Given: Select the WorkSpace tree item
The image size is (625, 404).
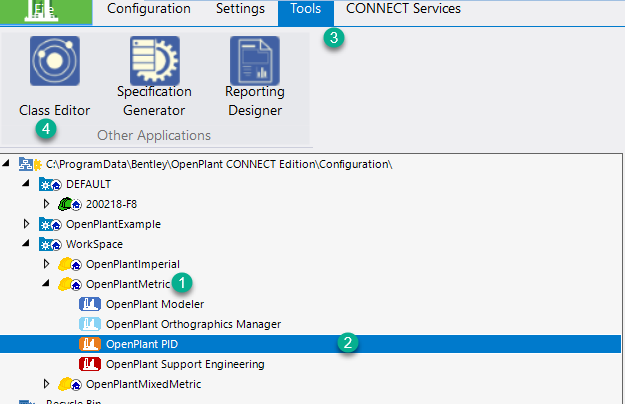Looking at the screenshot, I should click(94, 244).
